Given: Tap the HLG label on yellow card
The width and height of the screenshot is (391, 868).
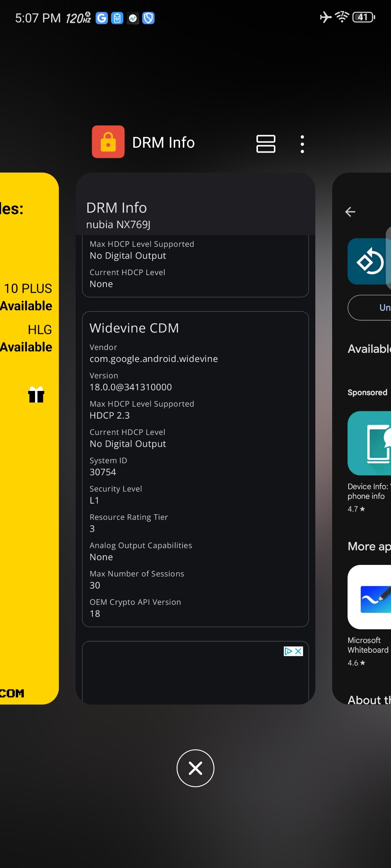Looking at the screenshot, I should [x=40, y=329].
